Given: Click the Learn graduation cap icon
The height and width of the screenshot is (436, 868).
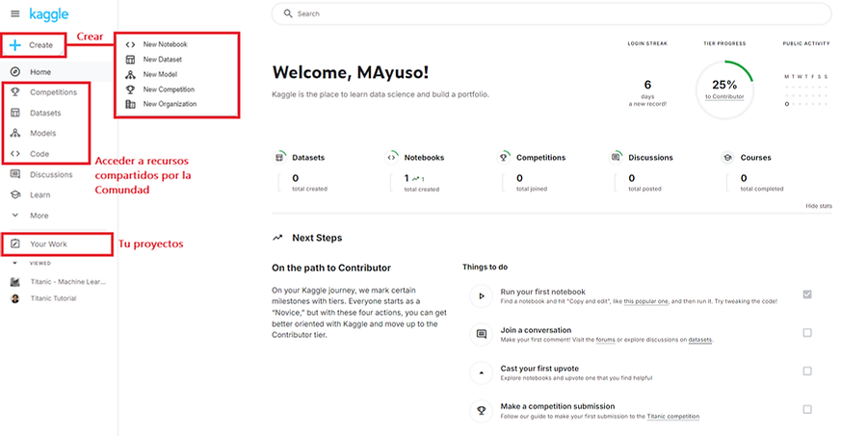Looking at the screenshot, I should pos(15,194).
